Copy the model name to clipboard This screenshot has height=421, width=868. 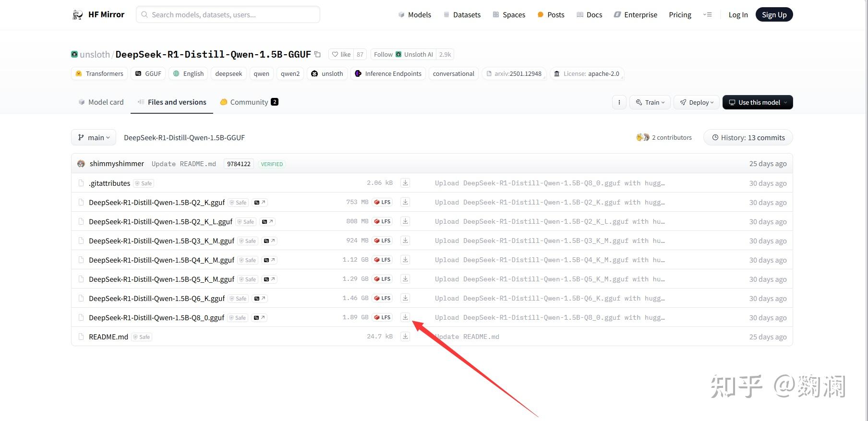[317, 54]
